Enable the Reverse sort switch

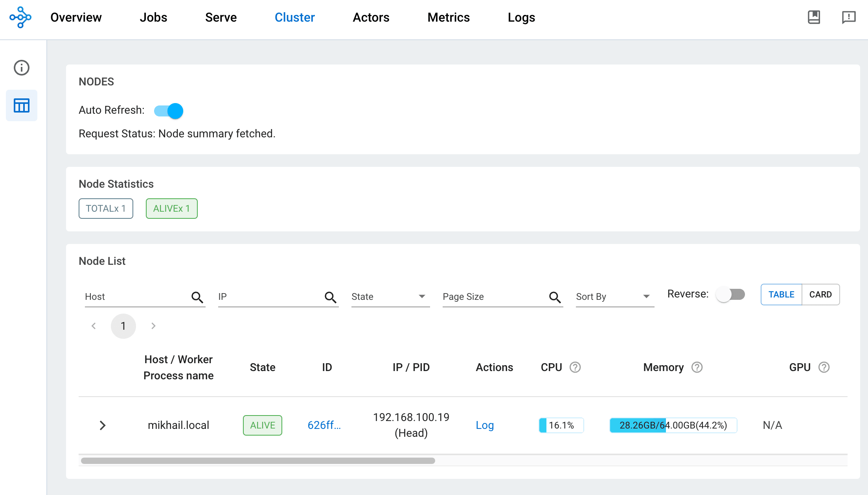click(x=730, y=294)
